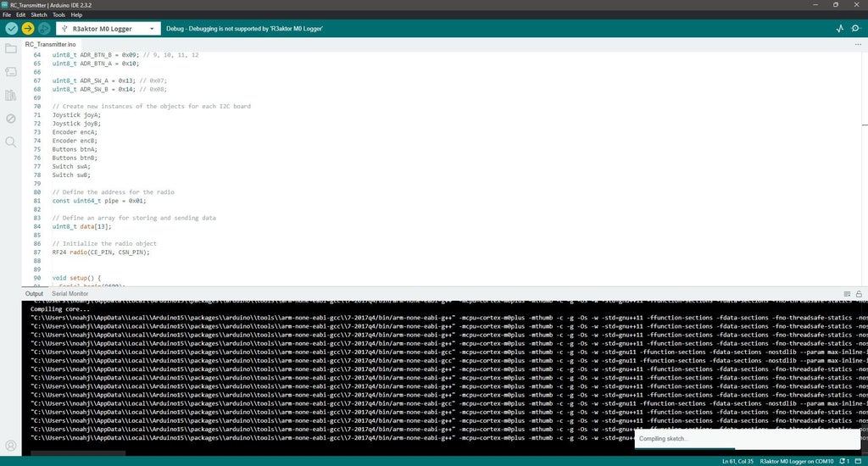Click the Start Debugging button
Screen dimensions: 868x466
[44, 28]
